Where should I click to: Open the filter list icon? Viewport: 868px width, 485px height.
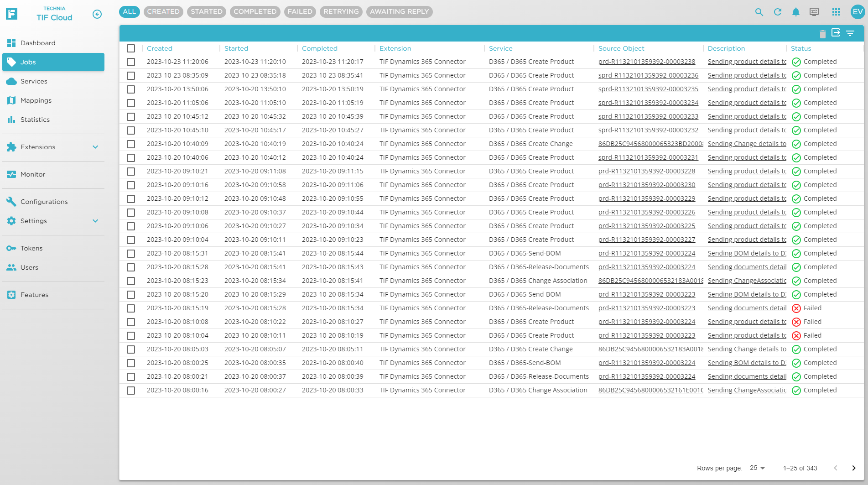850,33
